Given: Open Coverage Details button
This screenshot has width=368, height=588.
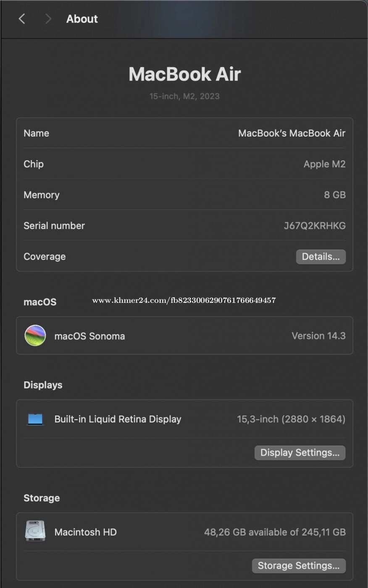Looking at the screenshot, I should tap(321, 257).
